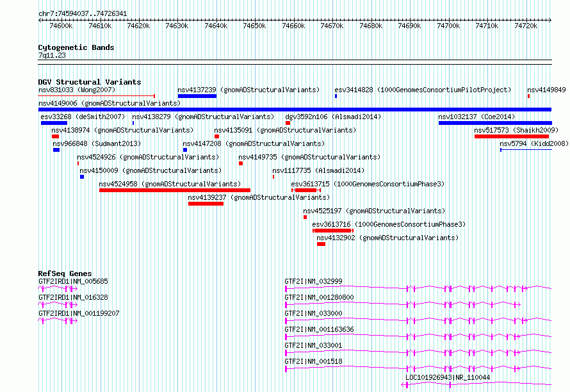570x392 pixels.
Task: Click GTF2I|NM_033000 transcript label
Action: [x=313, y=313]
